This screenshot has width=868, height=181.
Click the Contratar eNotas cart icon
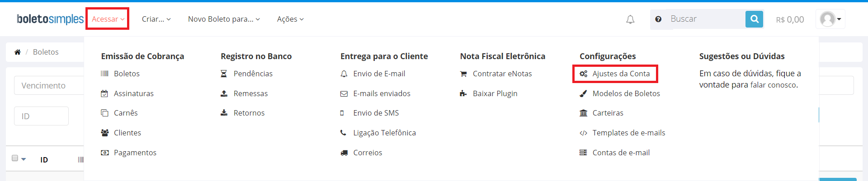463,74
